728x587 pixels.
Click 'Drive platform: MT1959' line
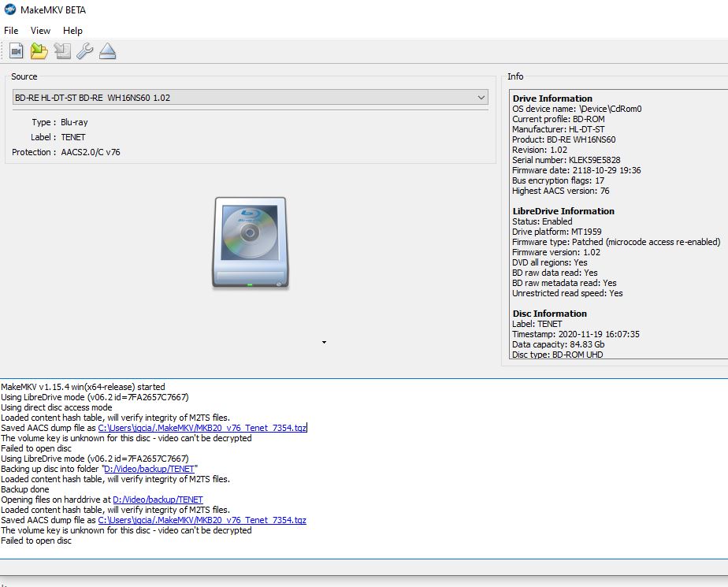pos(557,232)
